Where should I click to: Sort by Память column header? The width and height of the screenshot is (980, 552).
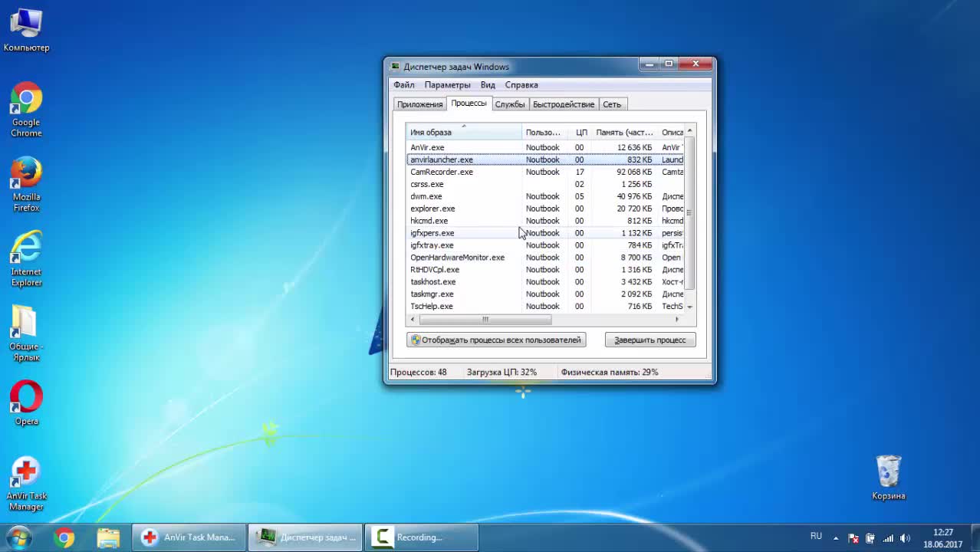coord(625,133)
